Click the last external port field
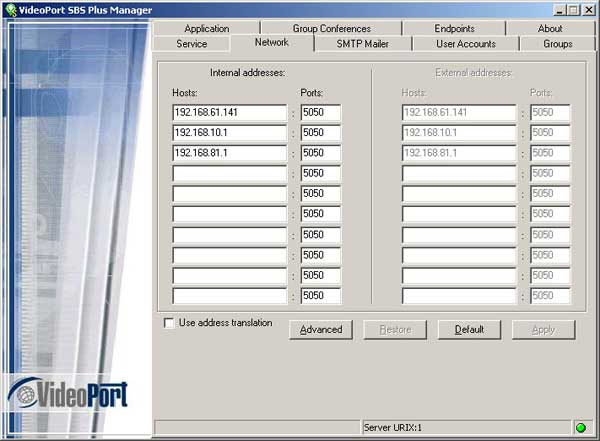Screen dimensions: 600x441 [550, 296]
